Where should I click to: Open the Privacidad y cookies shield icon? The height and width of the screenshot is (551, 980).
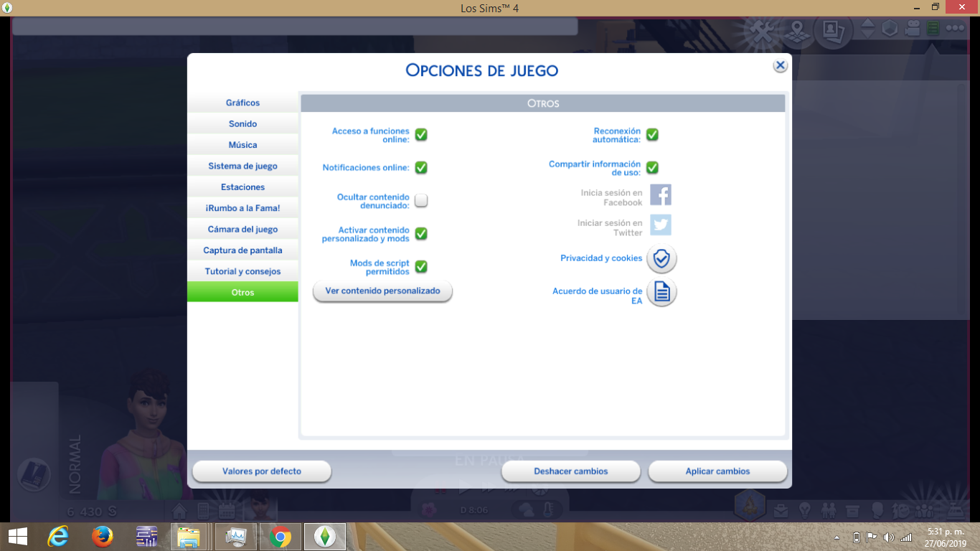[x=661, y=259]
